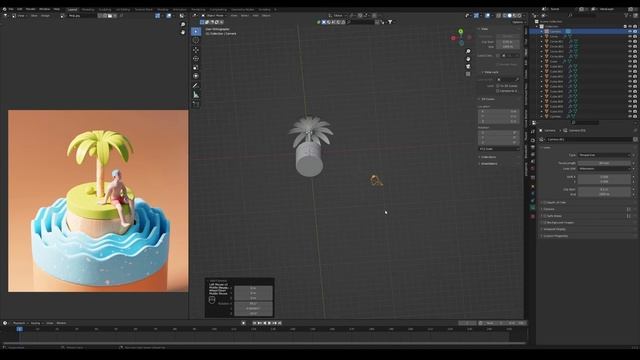This screenshot has height=360, width=640.
Task: Expand the Annotations section in sidebar
Action: point(488,164)
